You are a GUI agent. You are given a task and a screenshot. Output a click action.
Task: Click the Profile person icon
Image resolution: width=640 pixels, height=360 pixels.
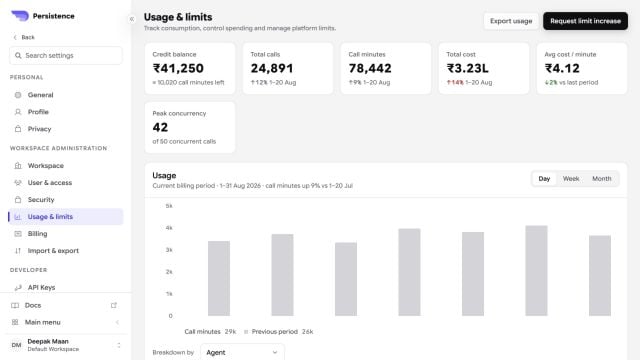point(18,112)
